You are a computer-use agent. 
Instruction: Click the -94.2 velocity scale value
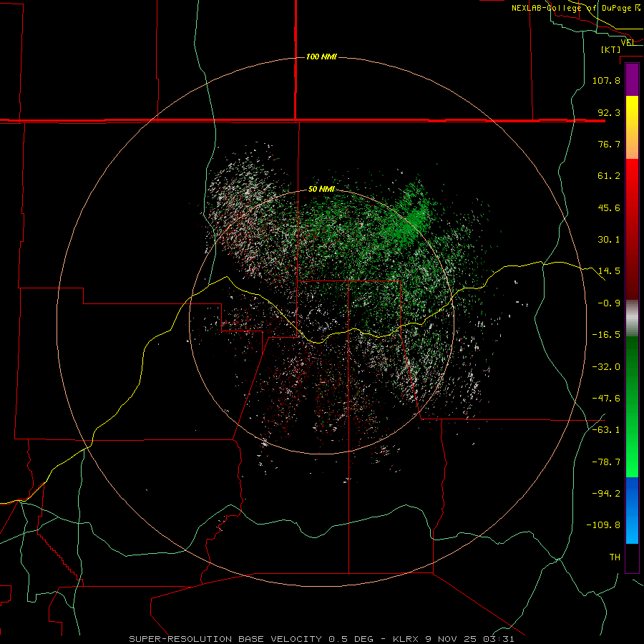pyautogui.click(x=606, y=494)
